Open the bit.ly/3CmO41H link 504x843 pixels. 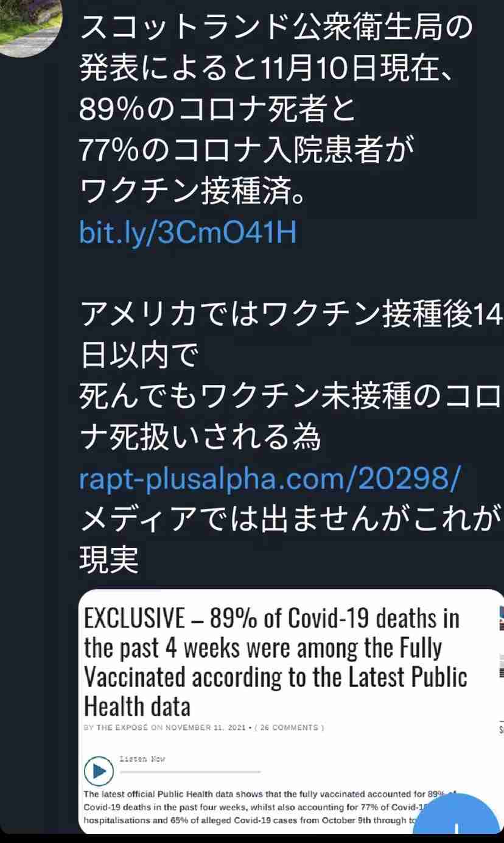[188, 233]
